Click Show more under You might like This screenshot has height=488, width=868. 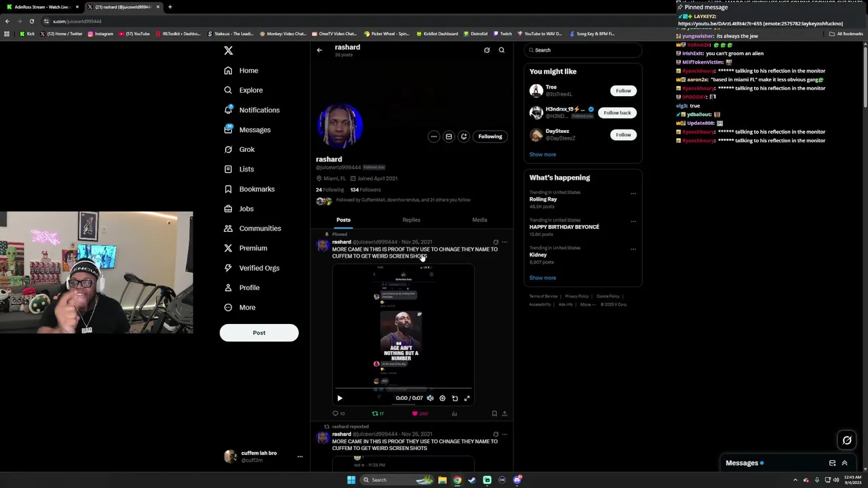pyautogui.click(x=542, y=155)
